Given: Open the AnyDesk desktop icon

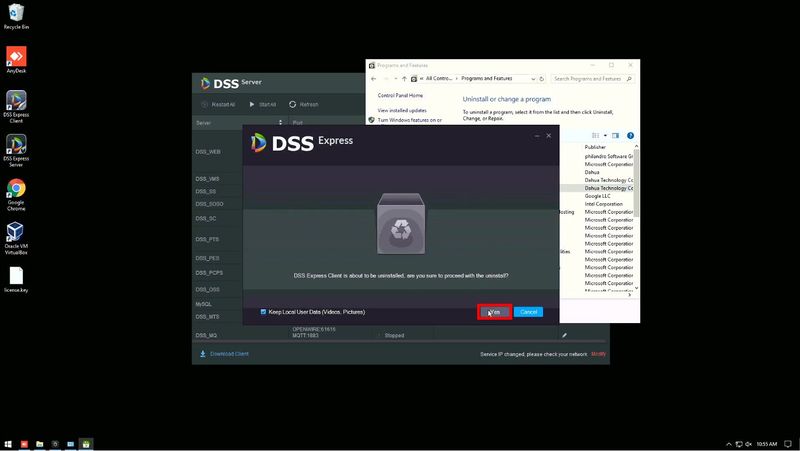Looking at the screenshot, I should coord(16,60).
